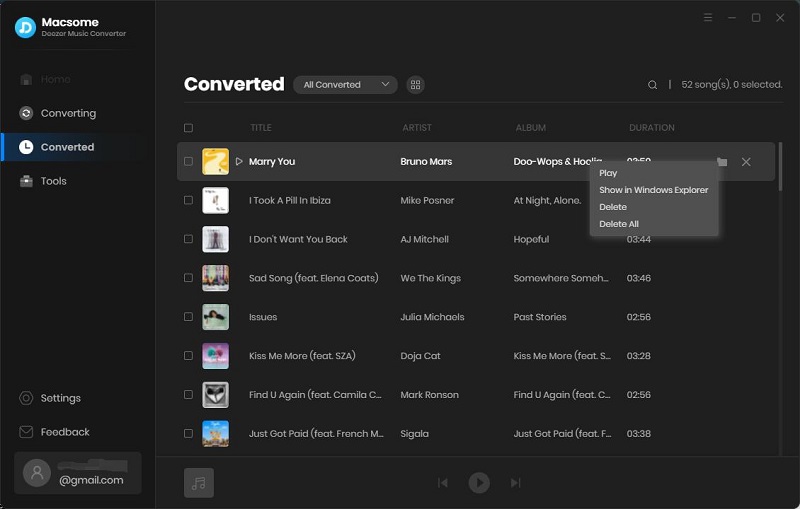
Task: Sort by the DURATION column header
Action: click(x=652, y=128)
